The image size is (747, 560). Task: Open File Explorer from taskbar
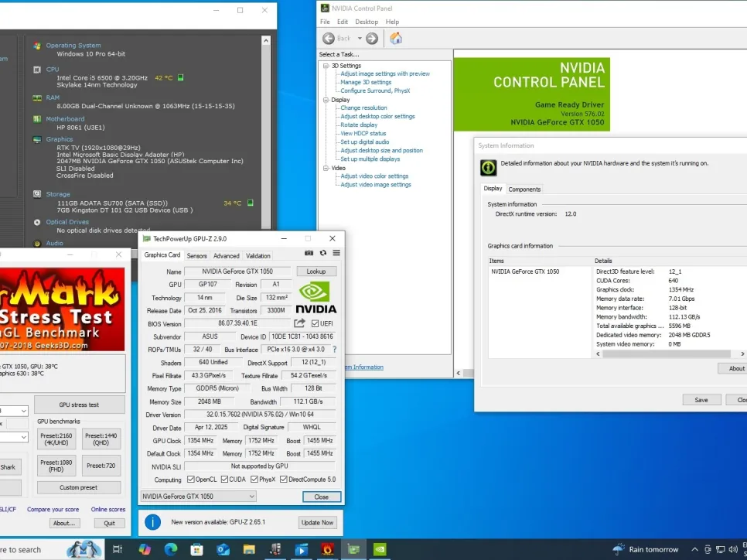point(249,549)
